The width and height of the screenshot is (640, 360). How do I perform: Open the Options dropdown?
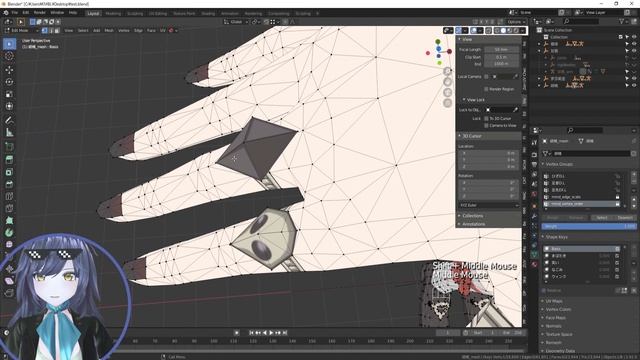(516, 22)
